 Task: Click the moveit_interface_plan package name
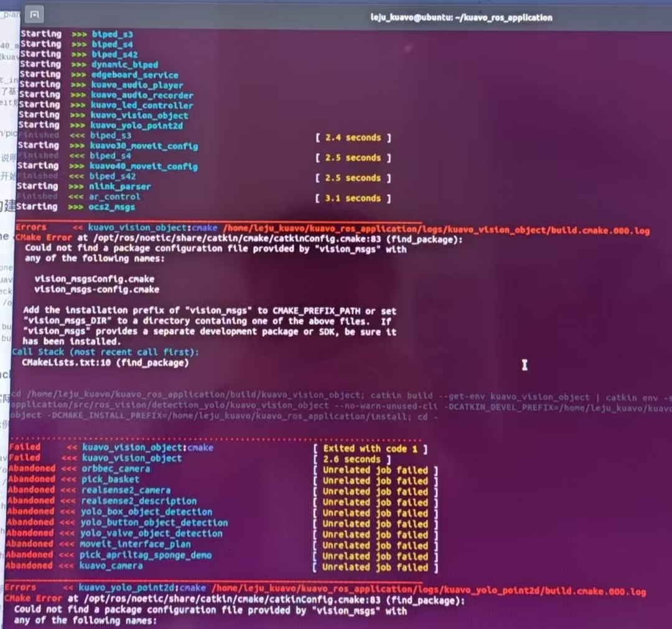(x=135, y=544)
